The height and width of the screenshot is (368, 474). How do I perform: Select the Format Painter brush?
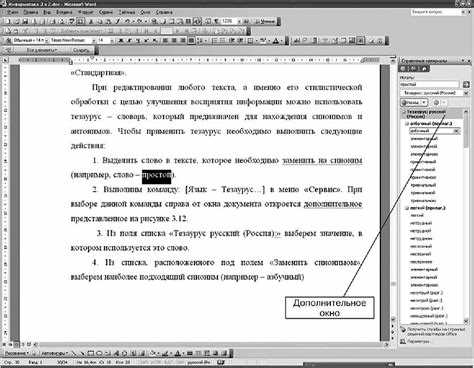click(x=118, y=21)
